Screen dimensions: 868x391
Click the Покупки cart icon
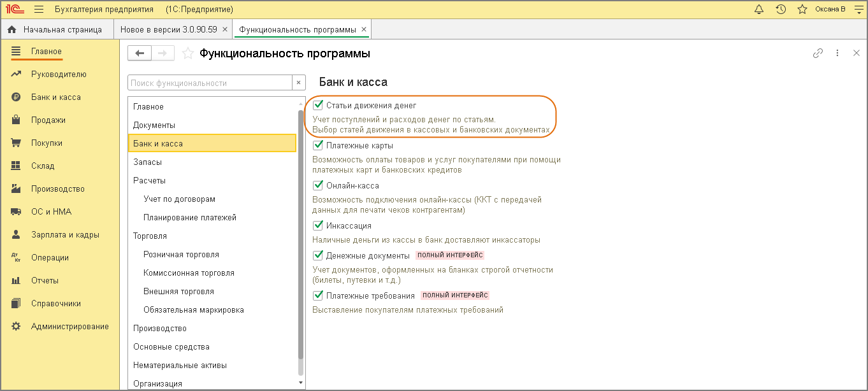click(x=17, y=143)
